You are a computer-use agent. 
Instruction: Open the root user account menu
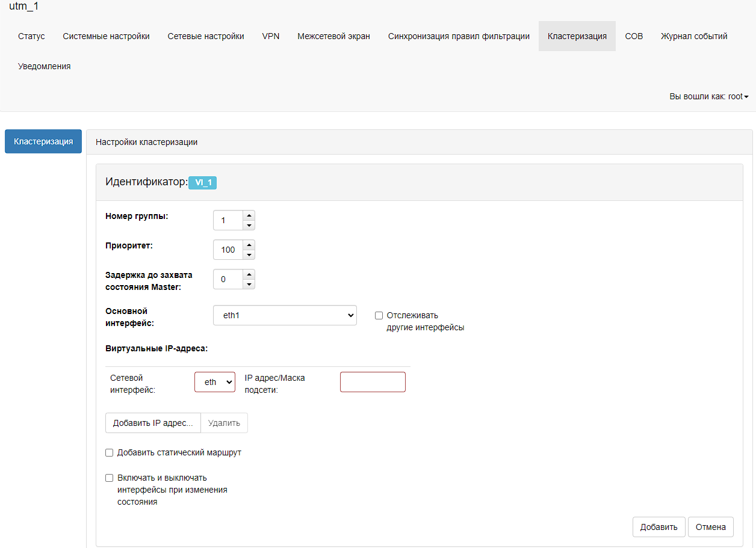(x=708, y=96)
